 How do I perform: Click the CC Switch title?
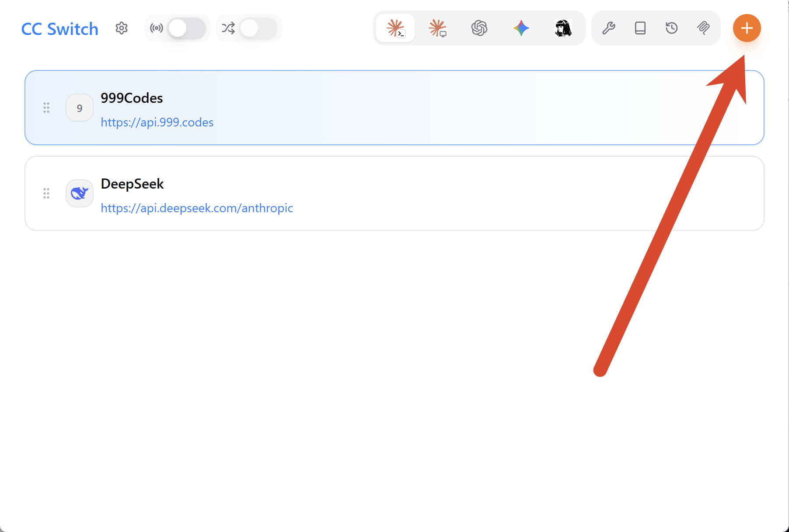60,29
